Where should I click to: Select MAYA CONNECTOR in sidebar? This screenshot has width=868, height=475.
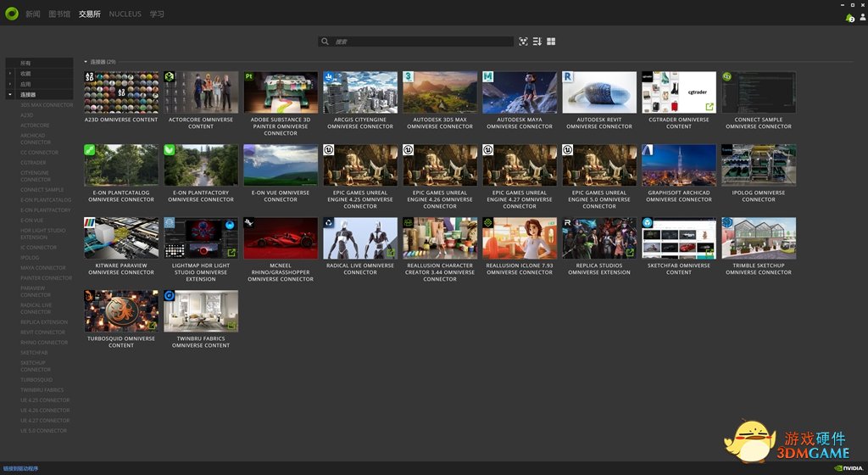tap(42, 268)
